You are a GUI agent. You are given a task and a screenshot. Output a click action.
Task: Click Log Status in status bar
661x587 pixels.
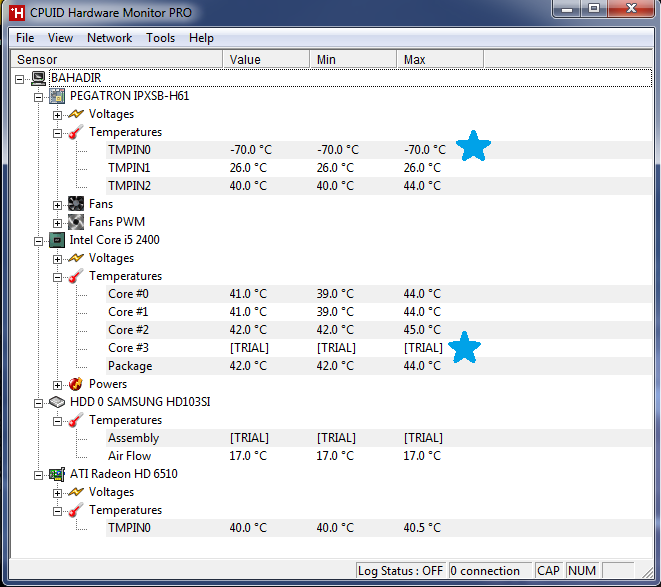tap(400, 571)
